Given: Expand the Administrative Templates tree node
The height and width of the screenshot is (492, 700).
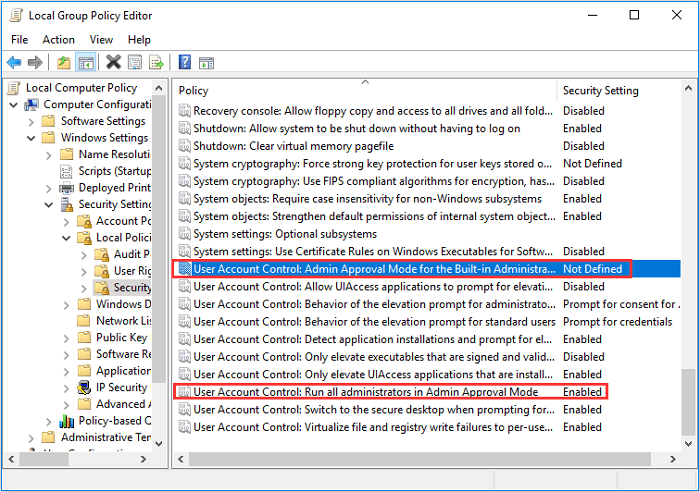Looking at the screenshot, I should [32, 437].
